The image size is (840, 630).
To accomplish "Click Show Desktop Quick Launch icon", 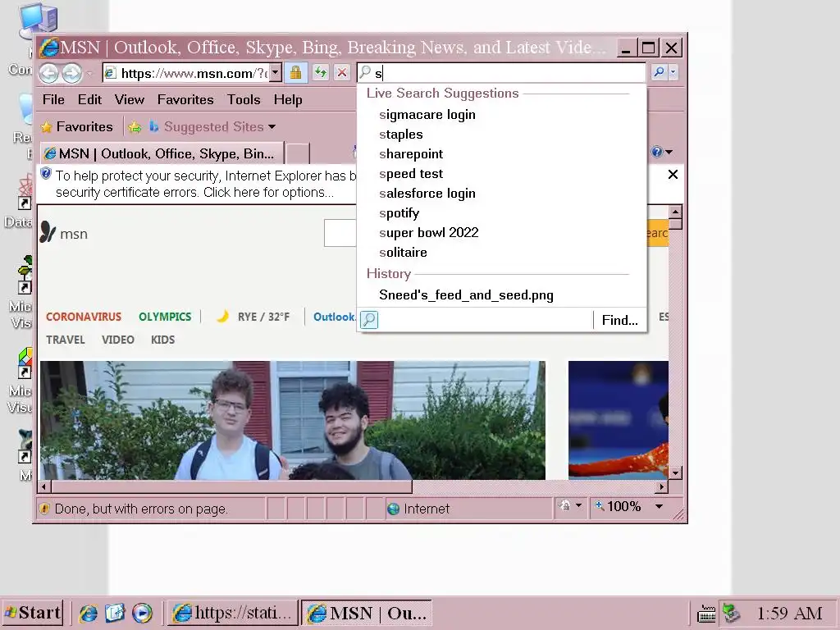I will (115, 613).
